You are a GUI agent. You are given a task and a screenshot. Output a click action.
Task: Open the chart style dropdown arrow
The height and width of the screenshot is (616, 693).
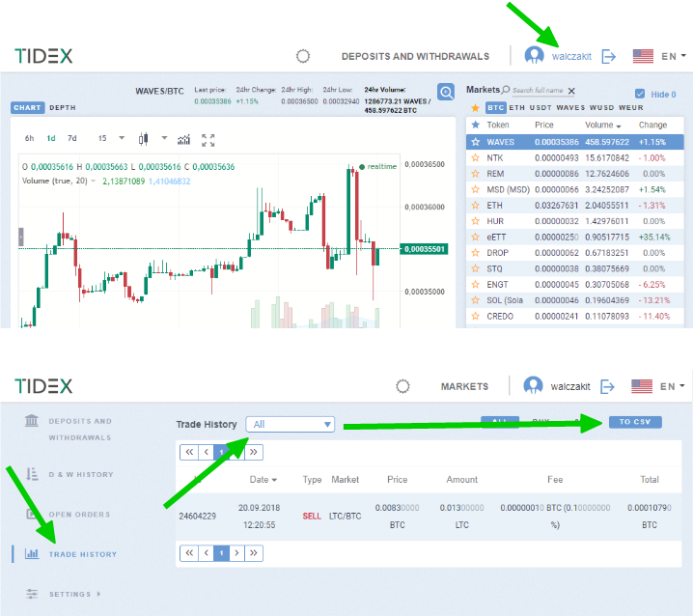tap(164, 138)
